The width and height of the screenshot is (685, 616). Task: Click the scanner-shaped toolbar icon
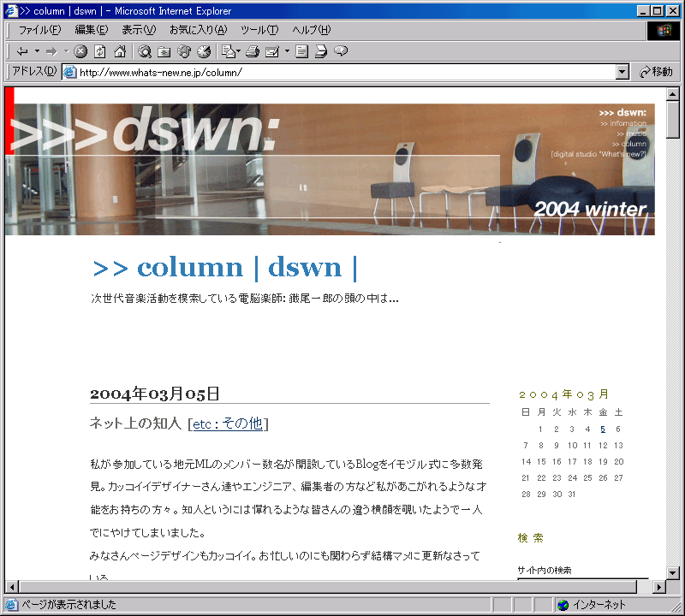pyautogui.click(x=321, y=51)
